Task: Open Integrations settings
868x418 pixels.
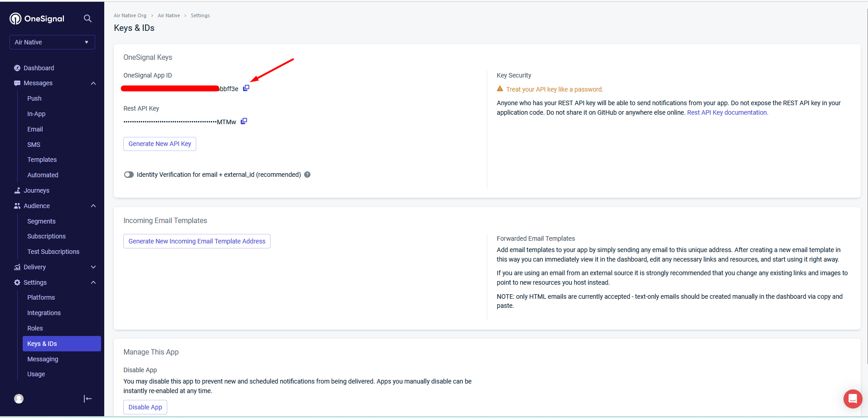Action: tap(44, 313)
